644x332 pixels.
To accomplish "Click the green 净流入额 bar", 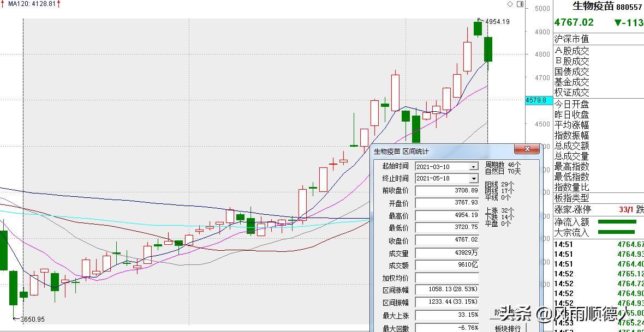I will point(617,222).
